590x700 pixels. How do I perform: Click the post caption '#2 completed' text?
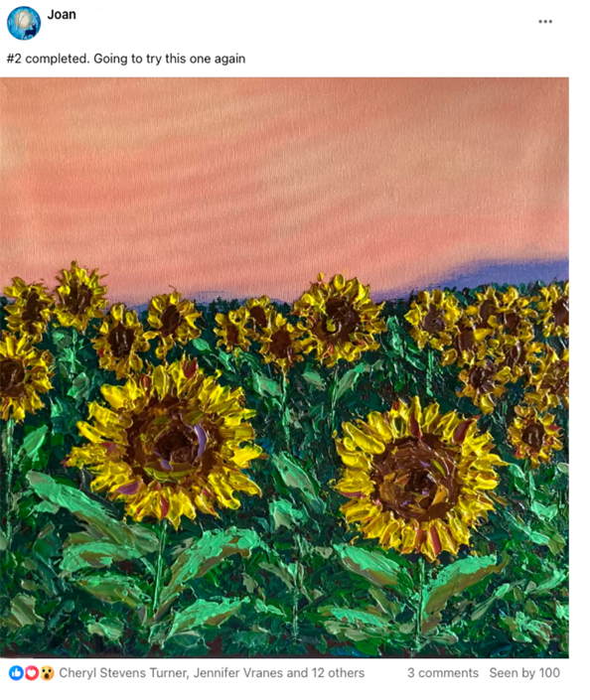click(126, 59)
